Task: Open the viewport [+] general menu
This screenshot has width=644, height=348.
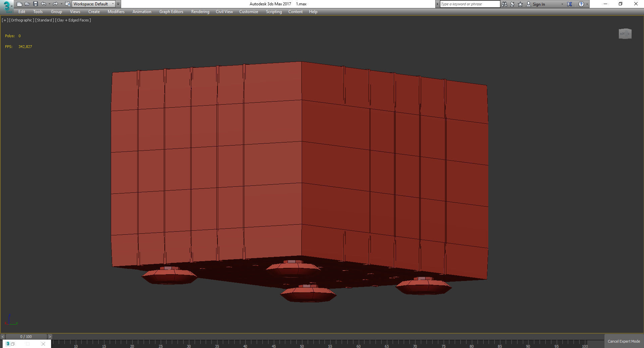Action: tap(5, 20)
